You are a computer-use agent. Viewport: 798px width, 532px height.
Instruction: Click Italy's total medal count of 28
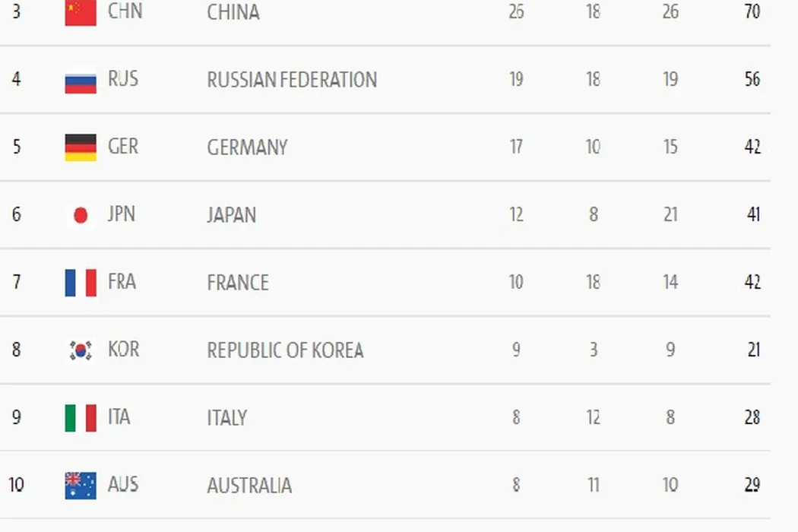coord(752,417)
